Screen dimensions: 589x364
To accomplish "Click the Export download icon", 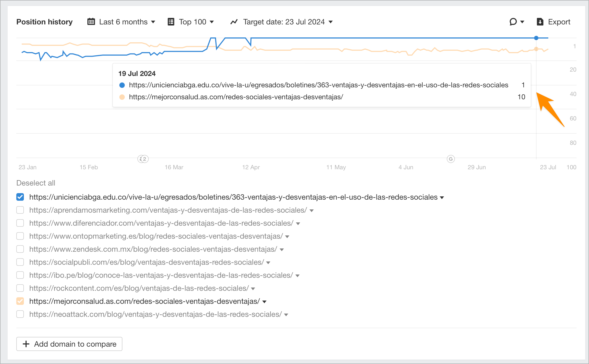I will pos(540,22).
